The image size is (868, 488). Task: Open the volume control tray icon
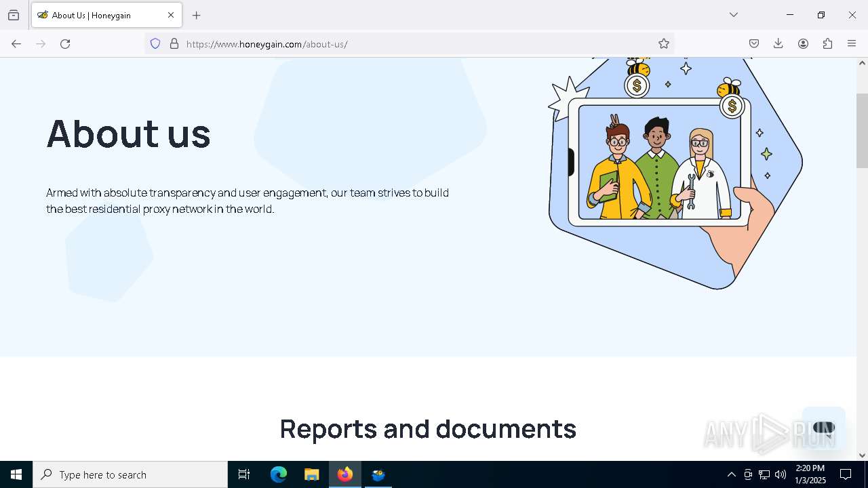781,474
